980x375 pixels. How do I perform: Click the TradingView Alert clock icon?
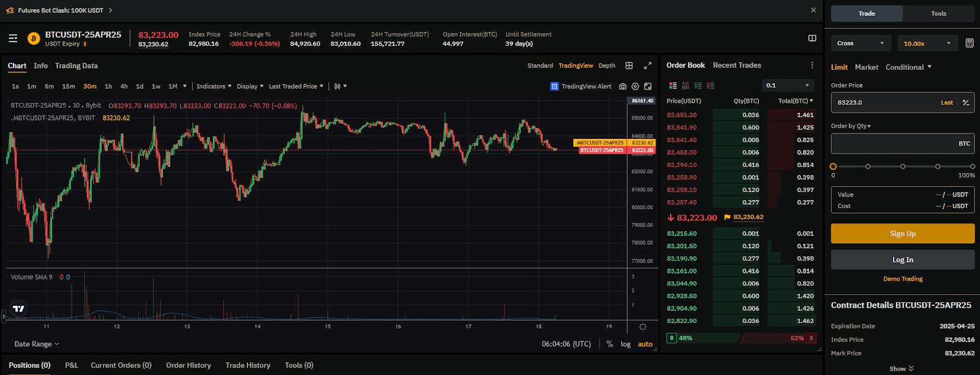[x=554, y=86]
